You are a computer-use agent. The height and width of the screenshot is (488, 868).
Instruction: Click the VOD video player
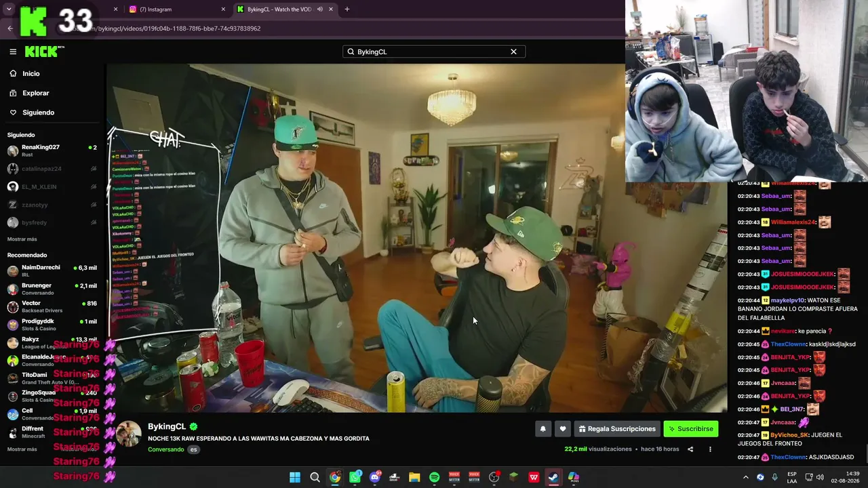point(416,239)
